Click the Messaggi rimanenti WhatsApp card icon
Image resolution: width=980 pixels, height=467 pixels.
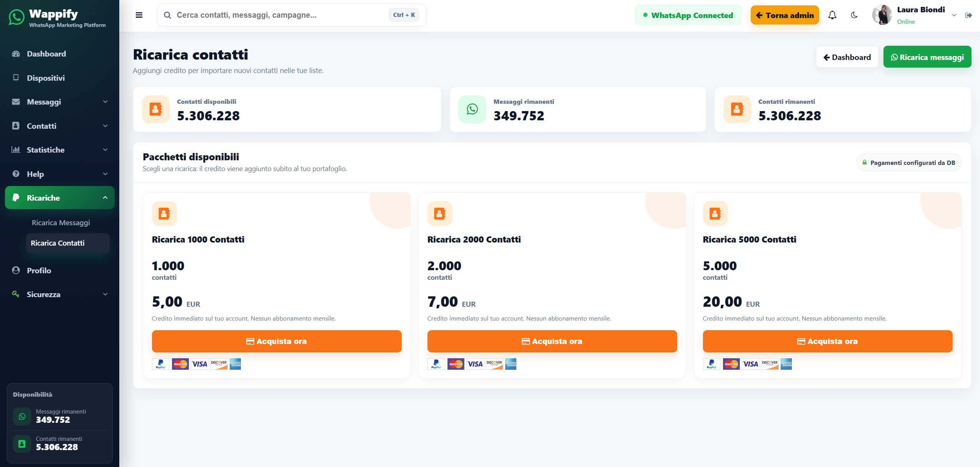472,109
